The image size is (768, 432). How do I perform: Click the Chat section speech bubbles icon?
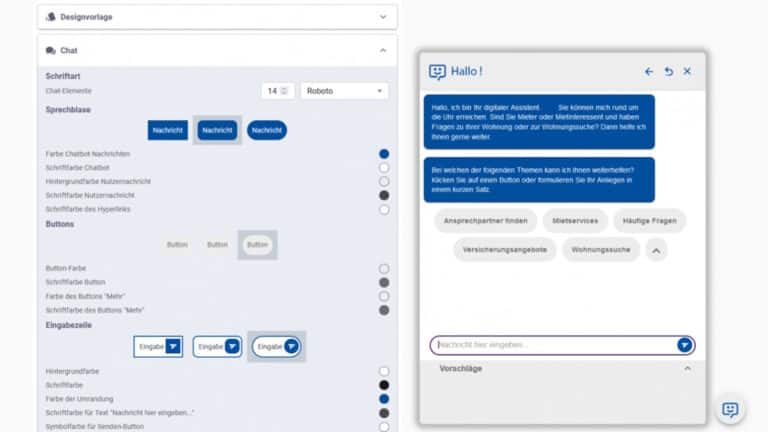[x=50, y=50]
